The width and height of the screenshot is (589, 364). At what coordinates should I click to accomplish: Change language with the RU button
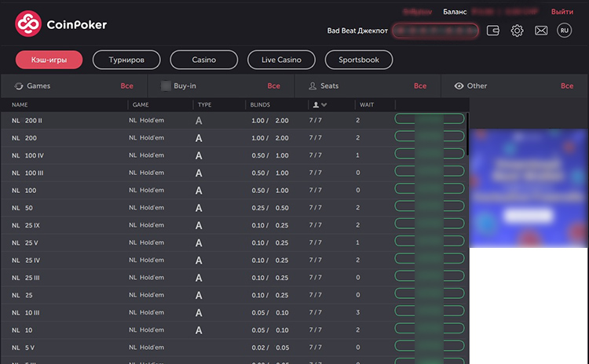tap(564, 31)
